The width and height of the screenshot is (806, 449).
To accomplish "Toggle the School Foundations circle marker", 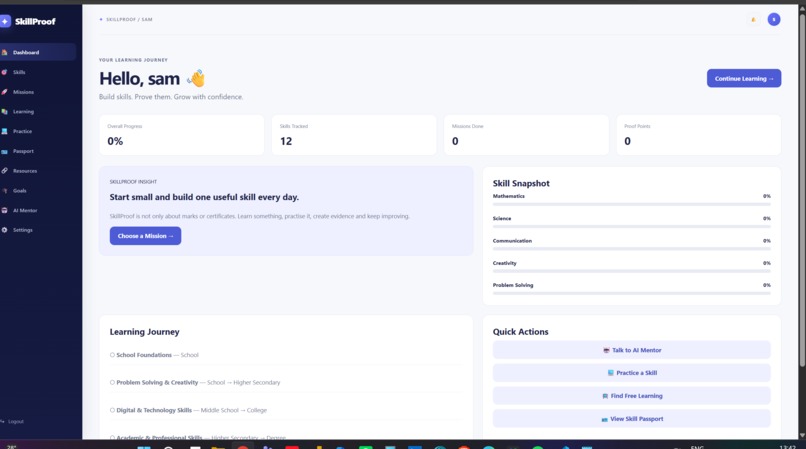I will point(112,355).
